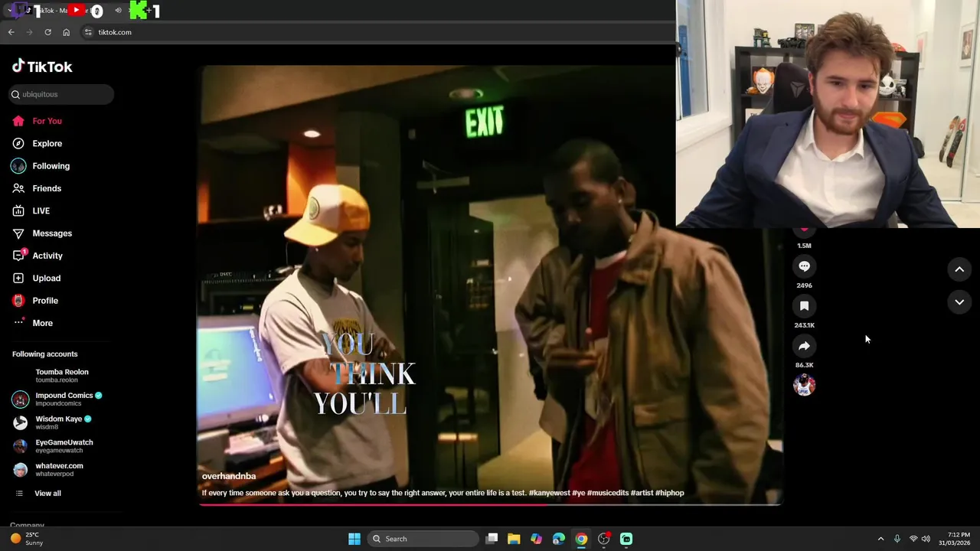Click the 243.1K favorites count
This screenshot has width=980, height=551.
pos(804,325)
